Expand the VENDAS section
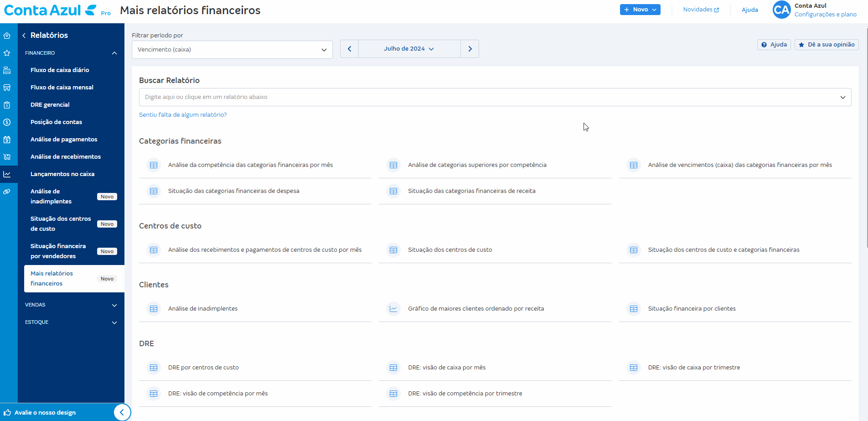Image resolution: width=868 pixels, height=421 pixels. coord(114,305)
